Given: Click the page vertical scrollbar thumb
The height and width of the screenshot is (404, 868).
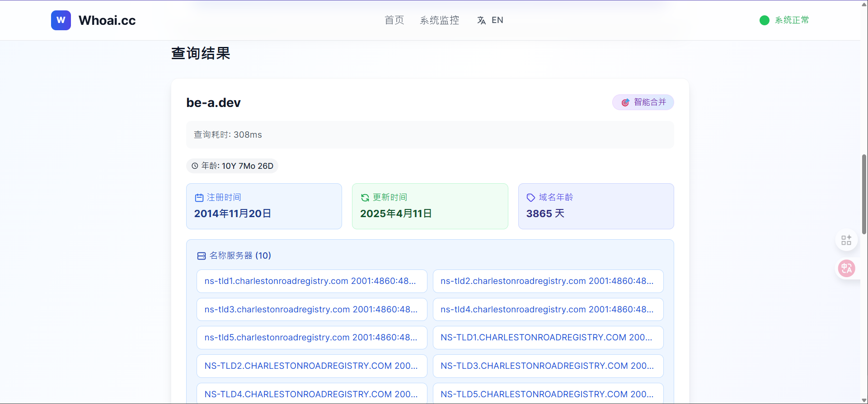Looking at the screenshot, I should click(x=864, y=194).
